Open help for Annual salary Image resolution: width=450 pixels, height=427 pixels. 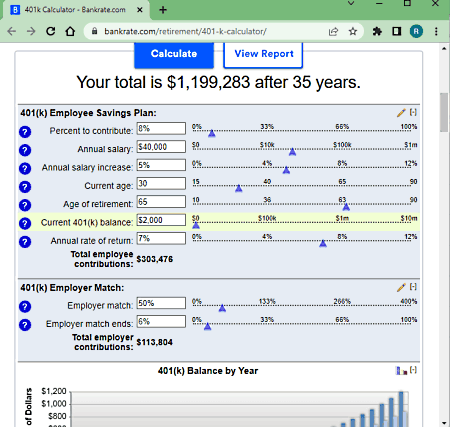pos(25,150)
